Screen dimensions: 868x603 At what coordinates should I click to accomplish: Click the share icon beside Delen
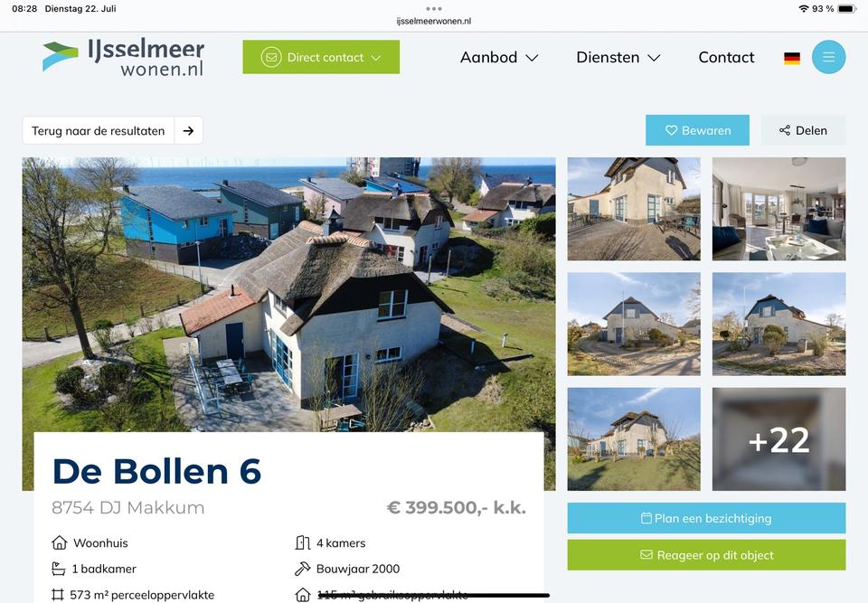pyautogui.click(x=785, y=130)
